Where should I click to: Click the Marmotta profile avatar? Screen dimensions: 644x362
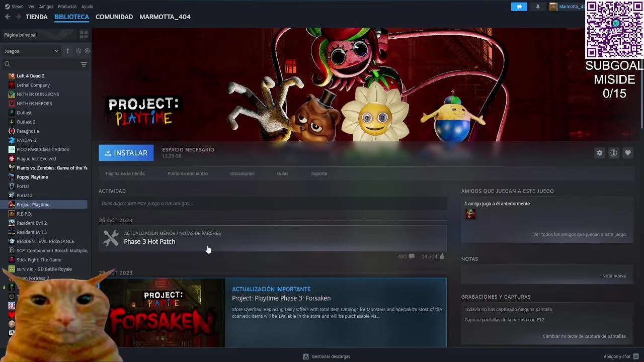tap(553, 7)
